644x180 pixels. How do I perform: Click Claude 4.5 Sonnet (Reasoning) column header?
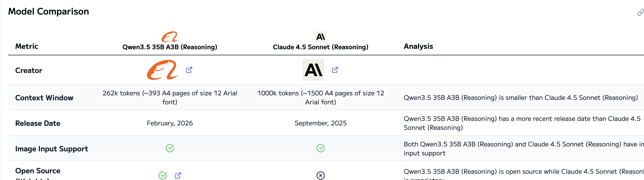(320, 47)
